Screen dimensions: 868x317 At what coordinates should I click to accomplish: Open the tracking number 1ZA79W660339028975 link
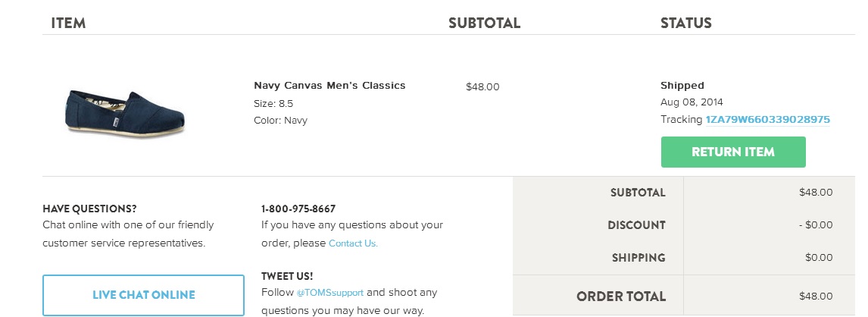tap(767, 120)
